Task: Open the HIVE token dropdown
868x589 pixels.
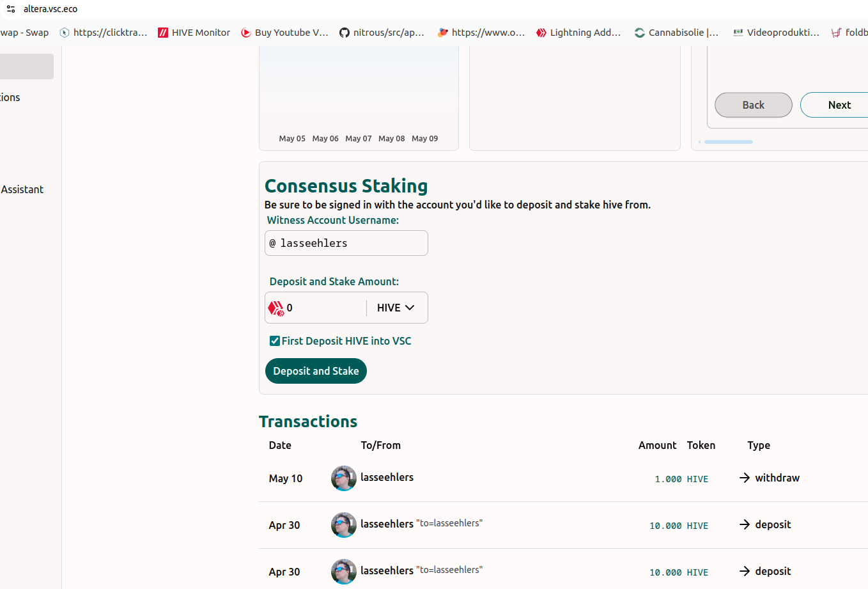Action: 396,308
